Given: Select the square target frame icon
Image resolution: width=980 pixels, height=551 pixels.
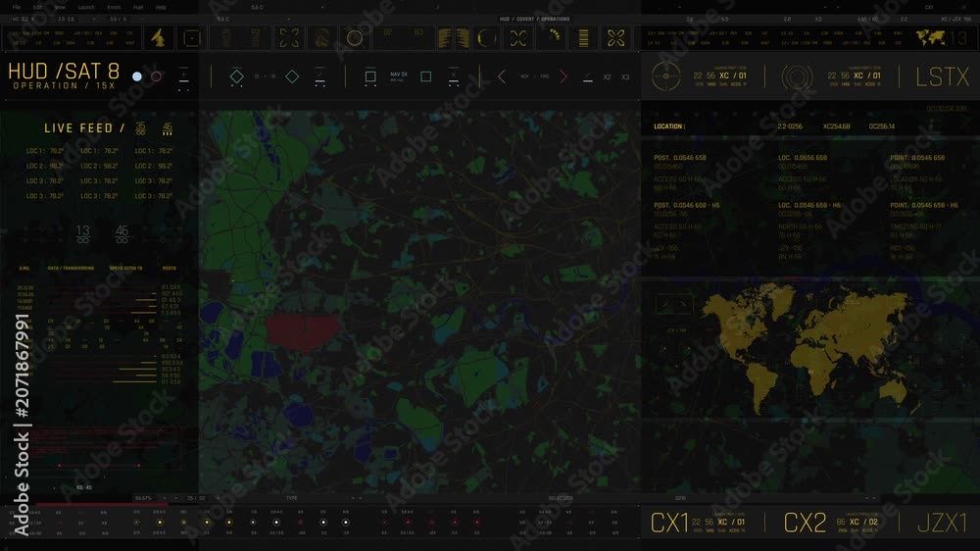Looking at the screenshot, I should [192, 38].
